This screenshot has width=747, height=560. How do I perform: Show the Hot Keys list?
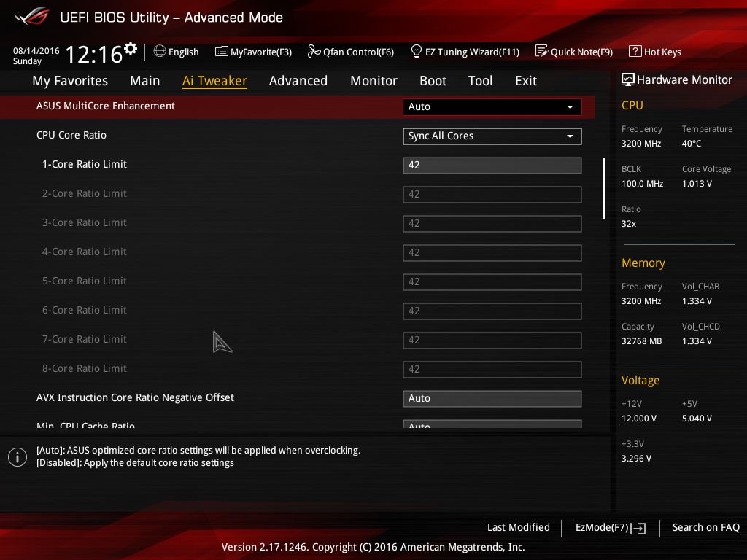coord(655,52)
